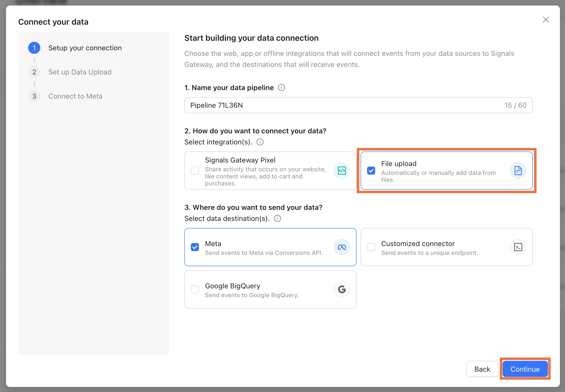Viewport: 565px width, 392px height.
Task: Check the Google BigQuery checkbox
Action: tap(195, 289)
